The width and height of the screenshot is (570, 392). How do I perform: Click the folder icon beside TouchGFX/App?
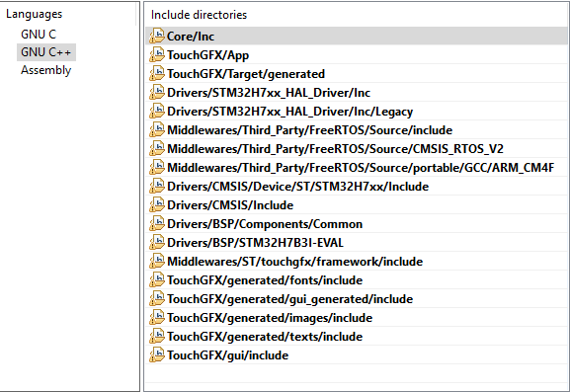[x=157, y=55]
